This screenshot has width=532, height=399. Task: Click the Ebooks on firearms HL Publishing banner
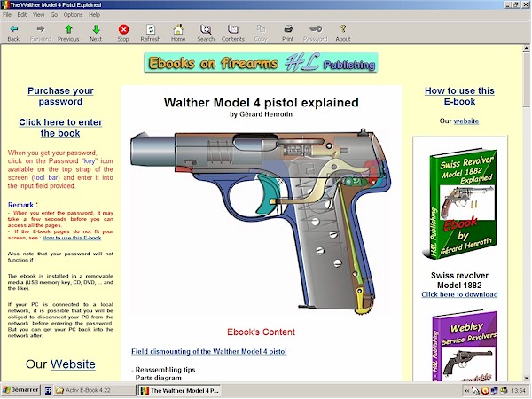tap(261, 63)
